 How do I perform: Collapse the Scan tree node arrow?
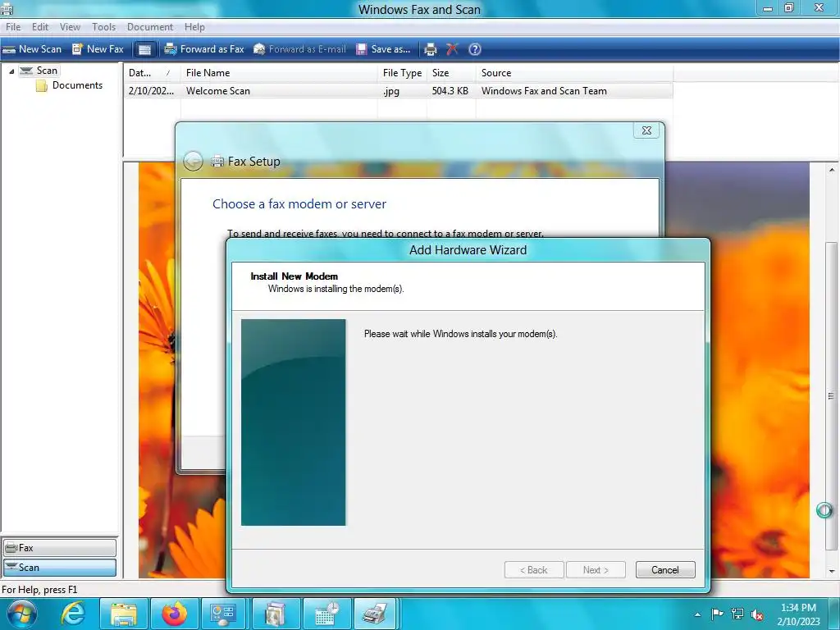tap(11, 71)
